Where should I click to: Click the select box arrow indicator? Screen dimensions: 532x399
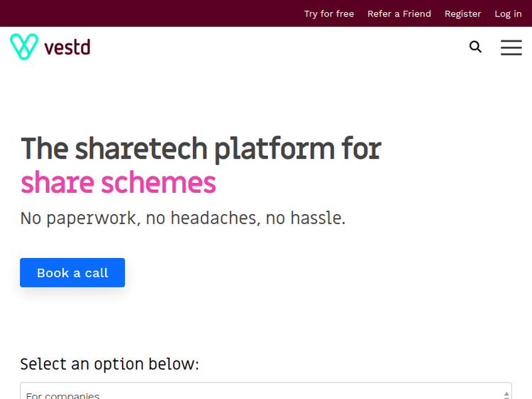pos(506,393)
